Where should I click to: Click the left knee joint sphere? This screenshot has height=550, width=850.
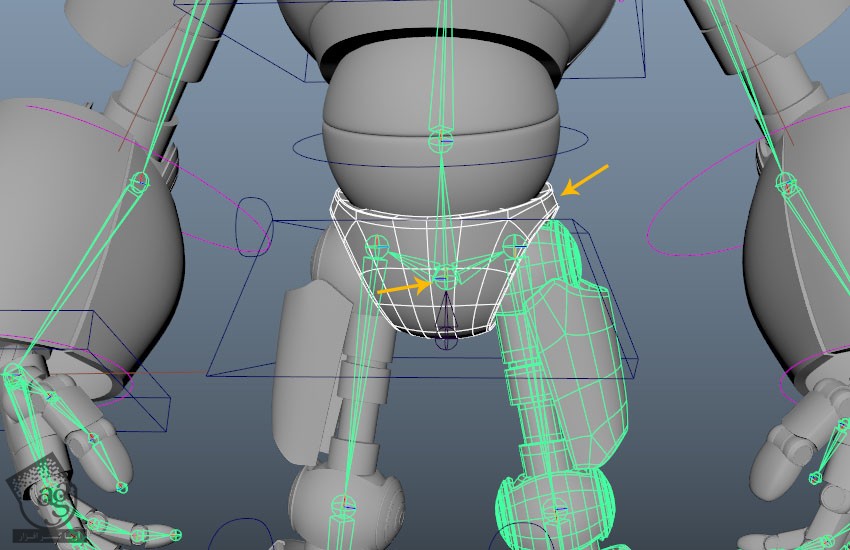coord(343,504)
